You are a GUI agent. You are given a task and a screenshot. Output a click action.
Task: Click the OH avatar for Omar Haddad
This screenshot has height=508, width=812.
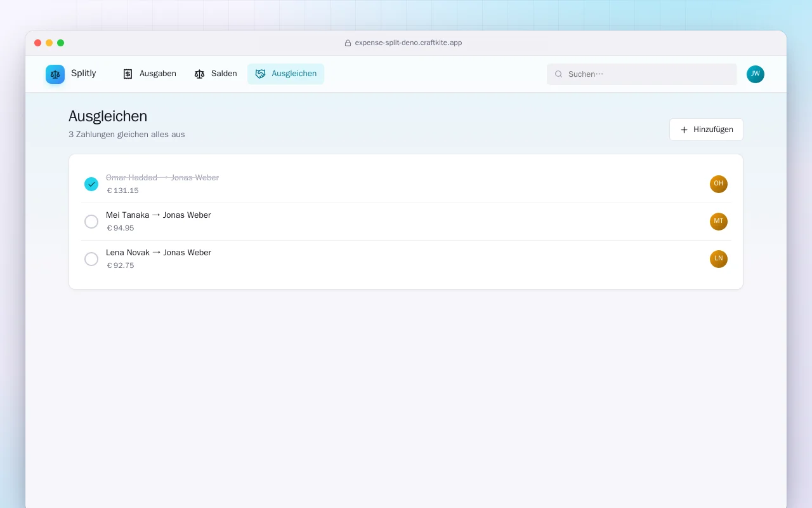coord(719,184)
